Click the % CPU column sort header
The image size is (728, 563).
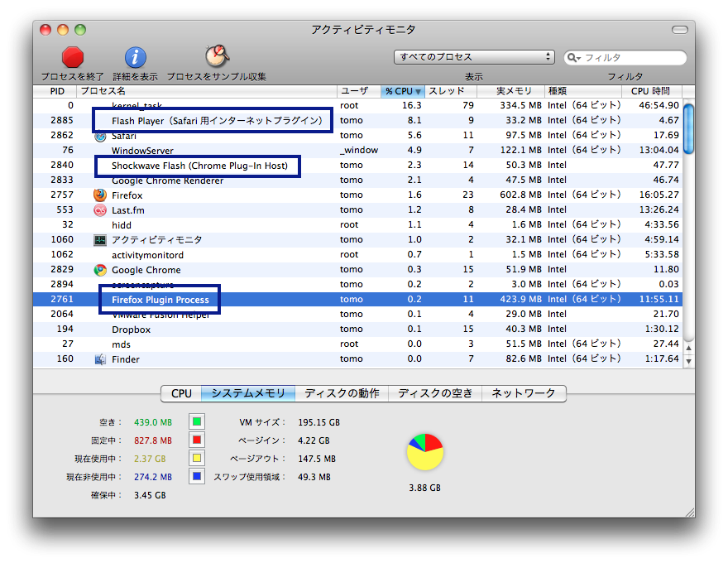[403, 91]
